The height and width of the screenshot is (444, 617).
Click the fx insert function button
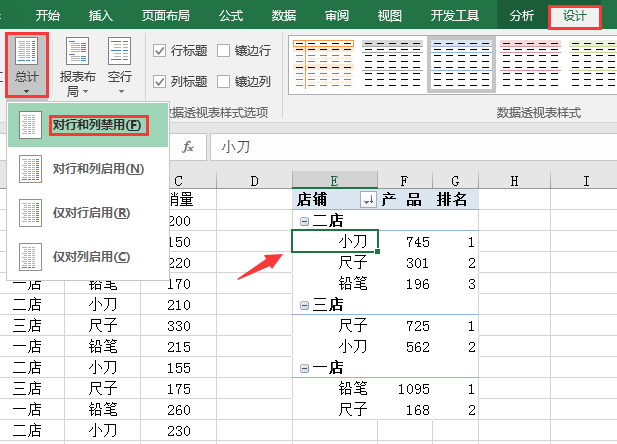click(x=188, y=147)
